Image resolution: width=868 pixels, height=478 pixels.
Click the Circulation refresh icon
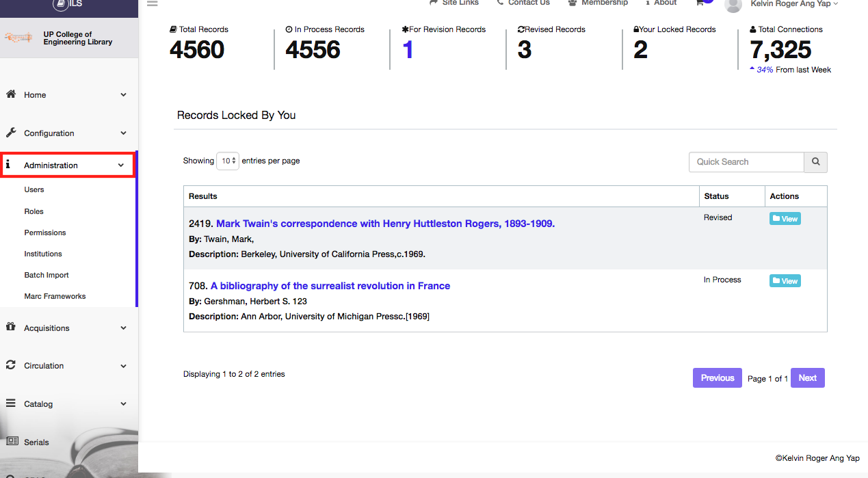pos(11,365)
